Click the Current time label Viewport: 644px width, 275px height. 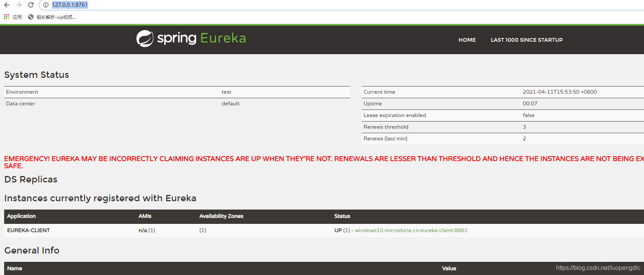tap(379, 92)
